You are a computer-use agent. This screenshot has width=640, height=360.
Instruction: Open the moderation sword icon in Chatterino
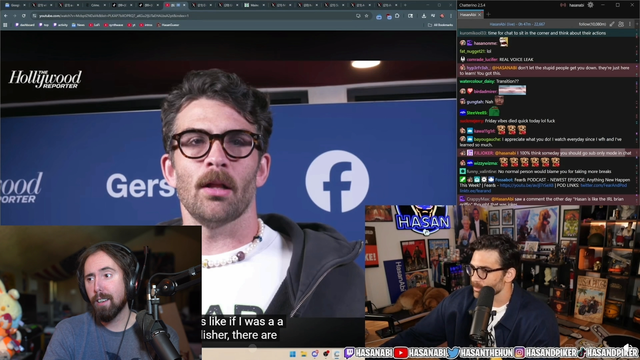click(x=611, y=24)
